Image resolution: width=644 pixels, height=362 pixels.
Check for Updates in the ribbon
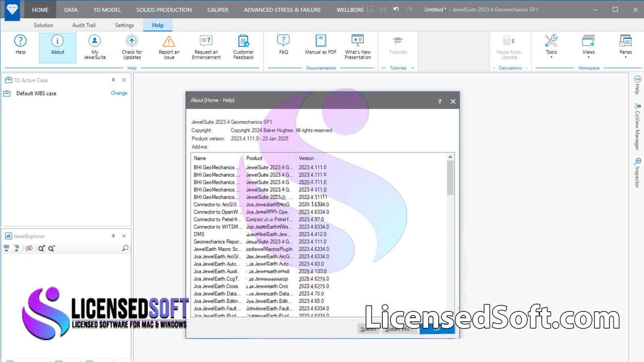[x=132, y=47]
